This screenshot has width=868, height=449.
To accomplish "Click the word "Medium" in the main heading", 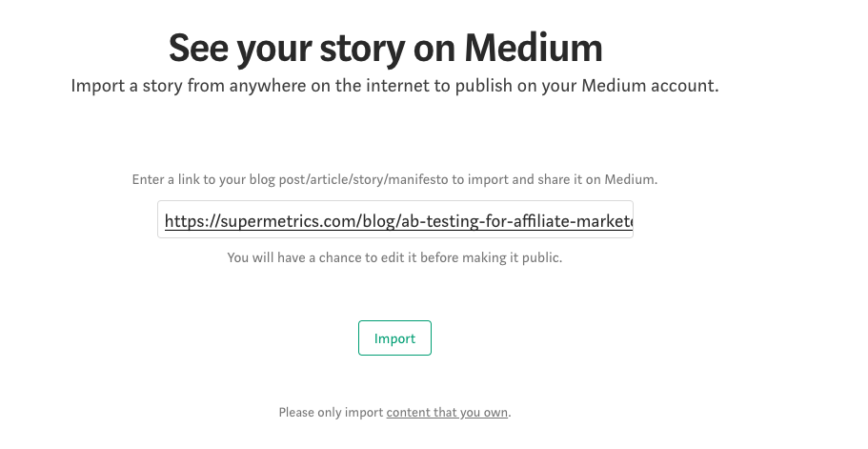I will [x=533, y=48].
